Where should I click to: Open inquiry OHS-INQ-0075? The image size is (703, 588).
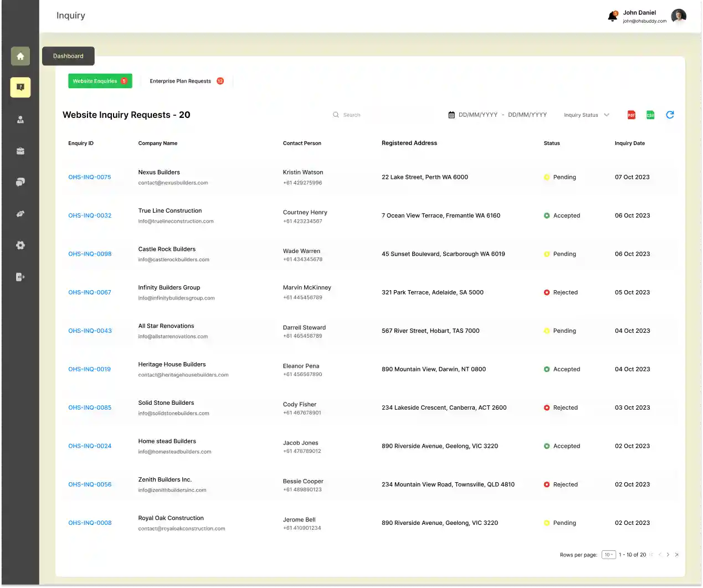pyautogui.click(x=90, y=177)
